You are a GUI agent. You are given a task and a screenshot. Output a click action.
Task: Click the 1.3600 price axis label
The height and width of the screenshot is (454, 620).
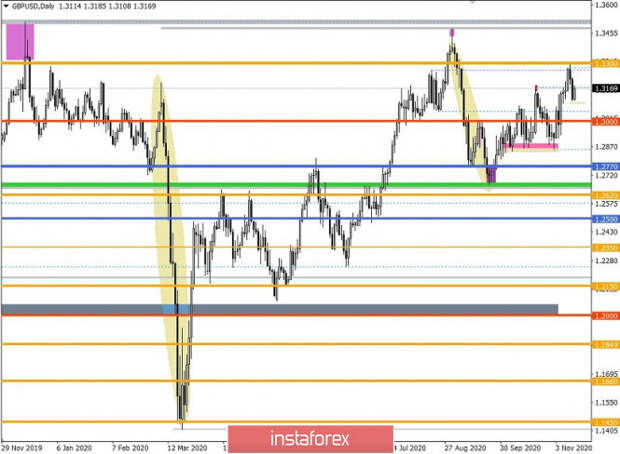(x=606, y=5)
